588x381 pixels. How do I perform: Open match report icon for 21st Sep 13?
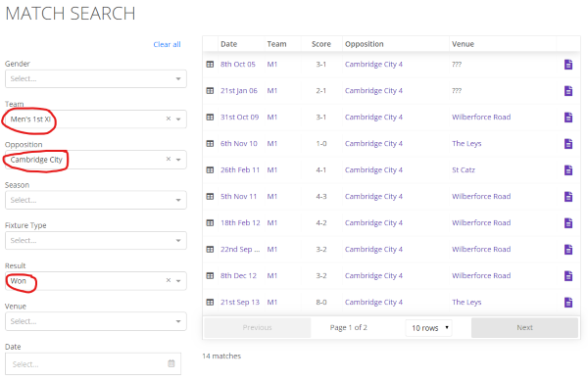tap(568, 302)
